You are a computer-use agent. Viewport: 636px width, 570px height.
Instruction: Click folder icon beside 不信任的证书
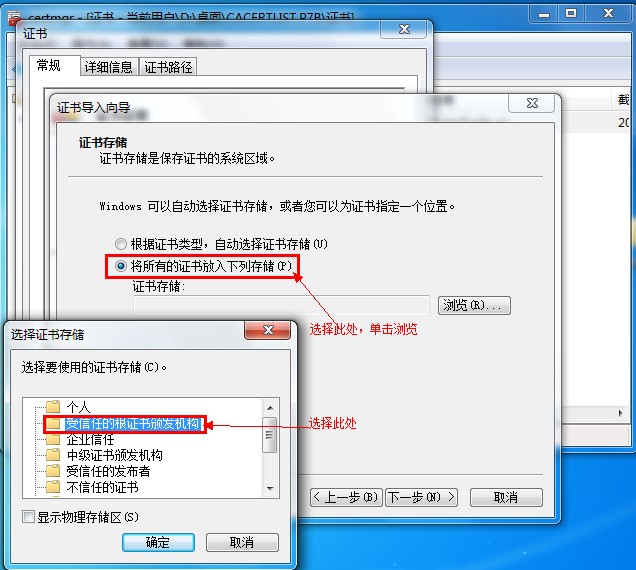point(53,486)
